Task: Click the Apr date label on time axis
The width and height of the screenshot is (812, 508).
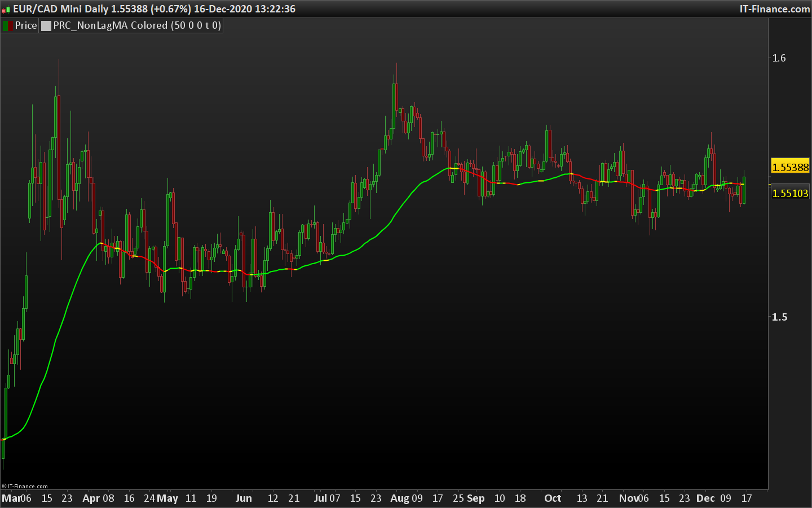Action: (91, 498)
